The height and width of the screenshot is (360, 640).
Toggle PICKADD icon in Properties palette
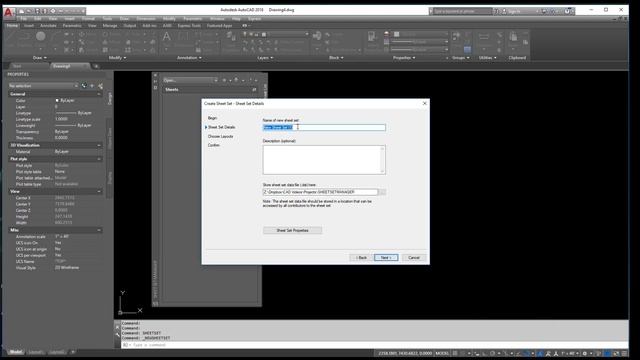(x=84, y=86)
